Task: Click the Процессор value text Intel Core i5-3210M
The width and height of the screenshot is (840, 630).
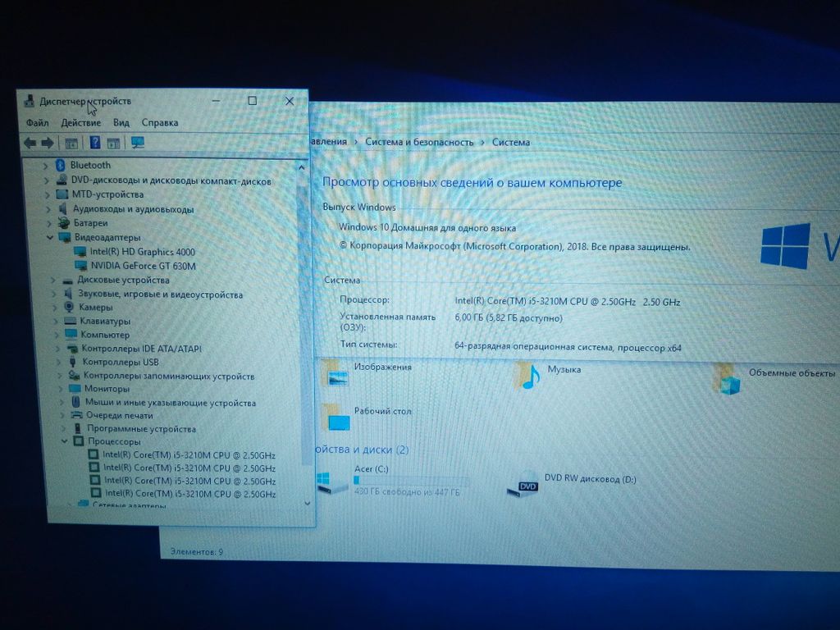Action: click(568, 302)
